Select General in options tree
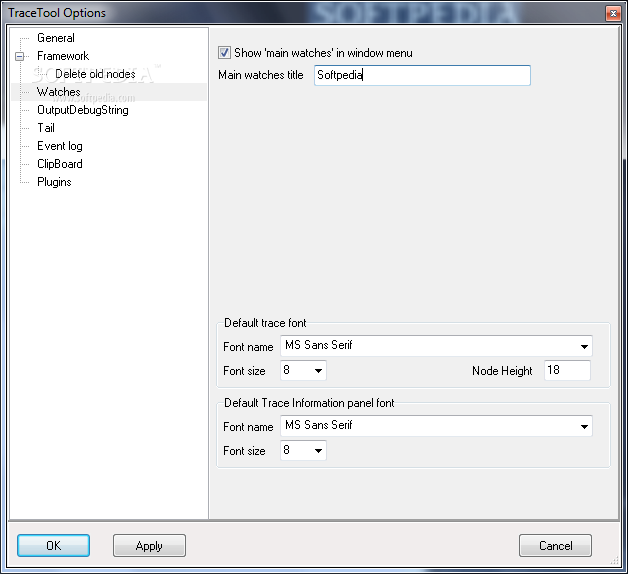The image size is (628, 574). tap(56, 38)
